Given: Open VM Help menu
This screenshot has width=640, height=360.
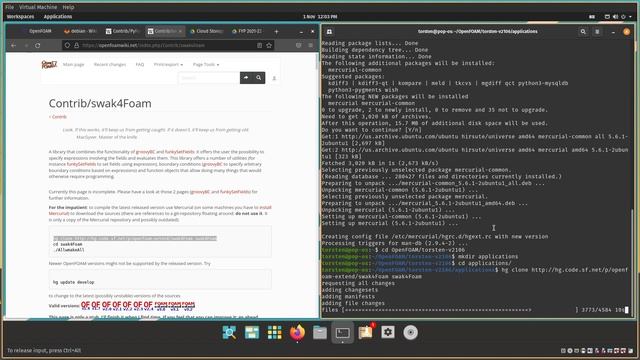Looking at the screenshot, I should (68, 7).
